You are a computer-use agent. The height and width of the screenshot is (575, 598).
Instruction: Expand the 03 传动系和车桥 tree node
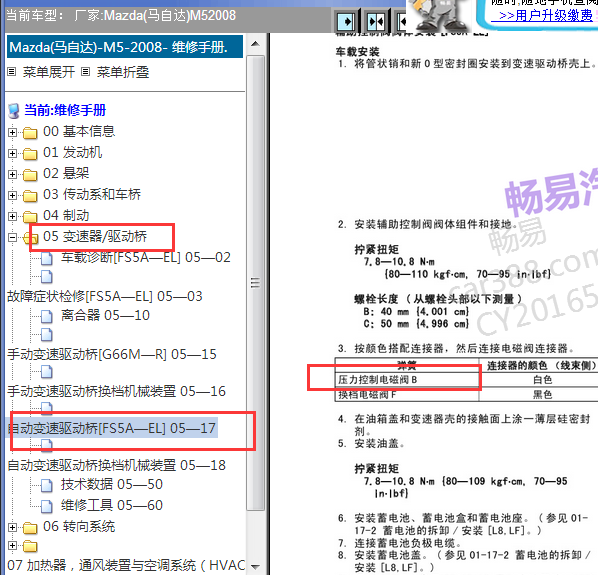point(13,195)
